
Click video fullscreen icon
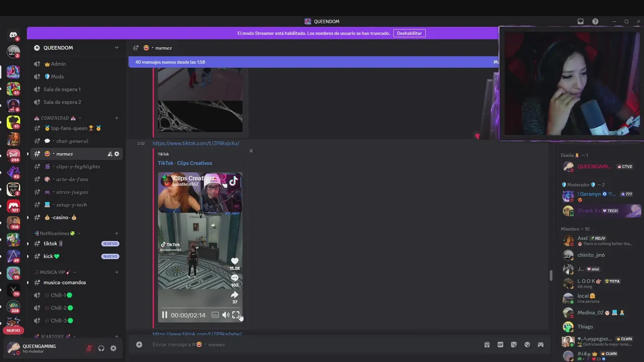(x=235, y=315)
